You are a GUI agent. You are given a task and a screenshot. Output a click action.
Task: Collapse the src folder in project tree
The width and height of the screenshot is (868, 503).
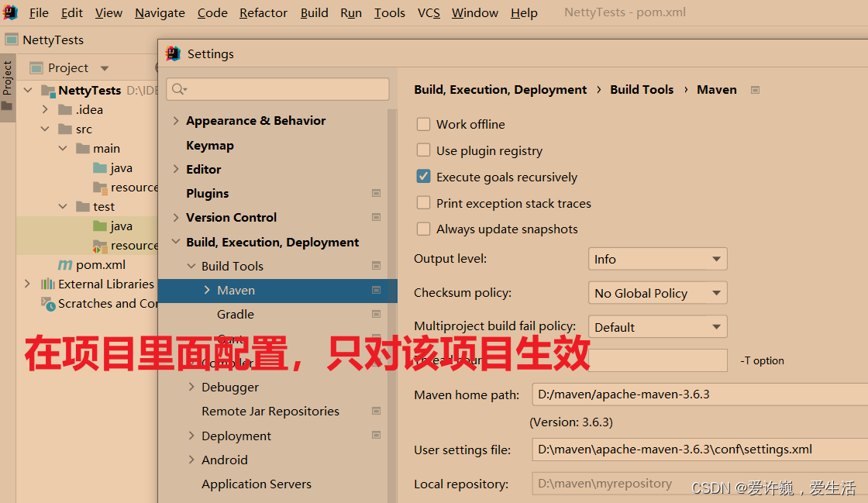(45, 129)
